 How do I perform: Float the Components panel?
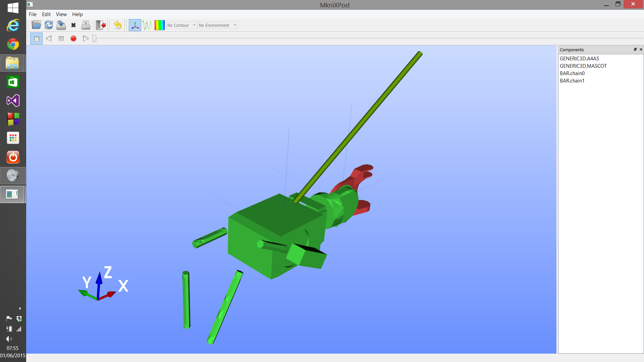[635, 49]
